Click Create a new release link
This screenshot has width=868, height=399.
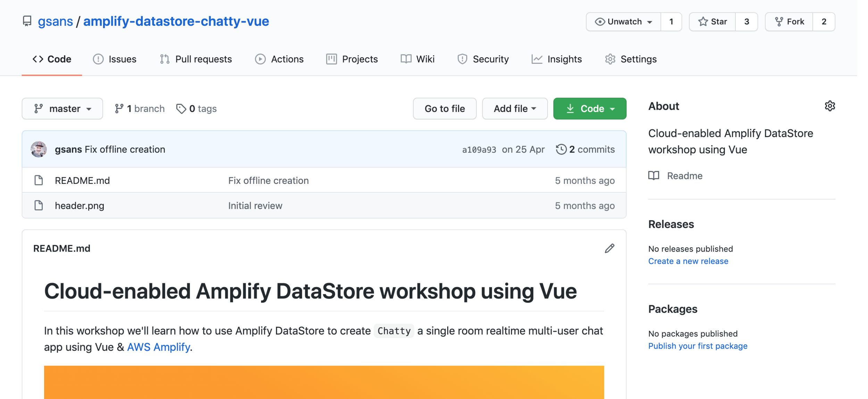[688, 261]
